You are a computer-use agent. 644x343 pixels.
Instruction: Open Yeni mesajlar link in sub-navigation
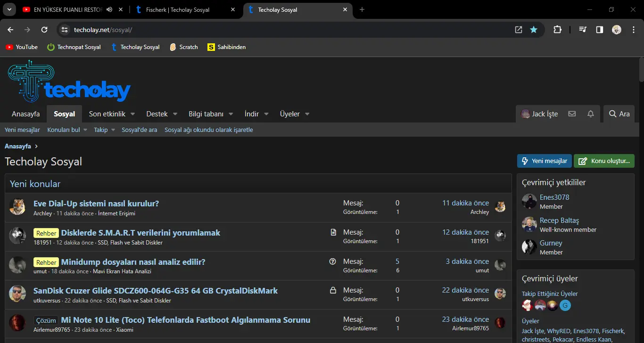pos(22,130)
